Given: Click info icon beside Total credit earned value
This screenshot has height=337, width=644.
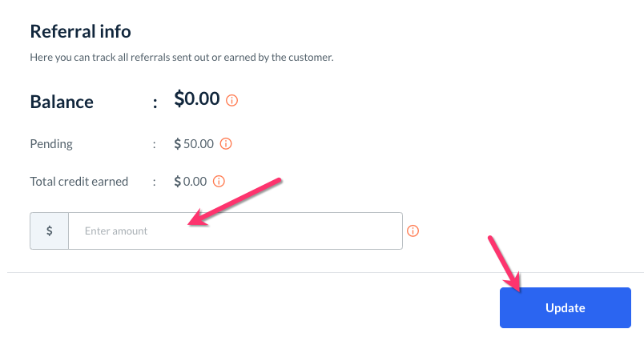Looking at the screenshot, I should tap(219, 182).
